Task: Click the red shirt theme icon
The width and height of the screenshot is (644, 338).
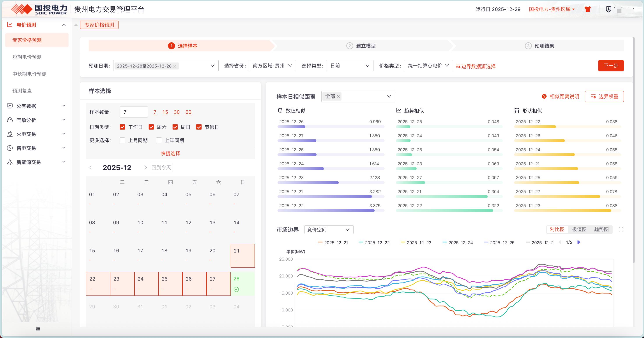Action: coord(587,9)
